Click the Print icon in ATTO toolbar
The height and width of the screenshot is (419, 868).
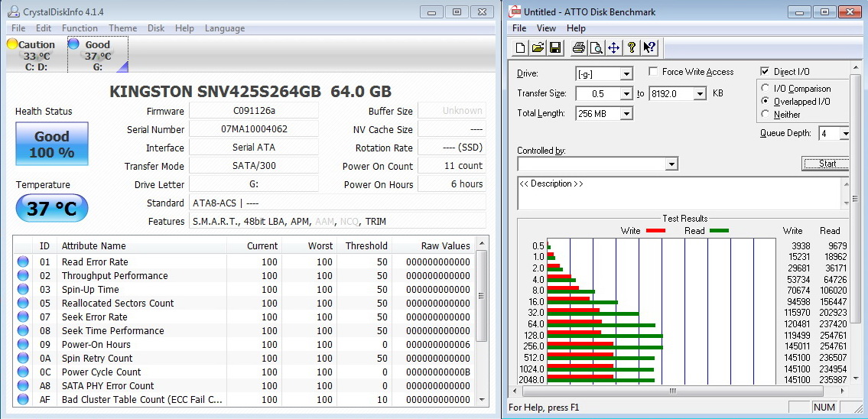579,48
